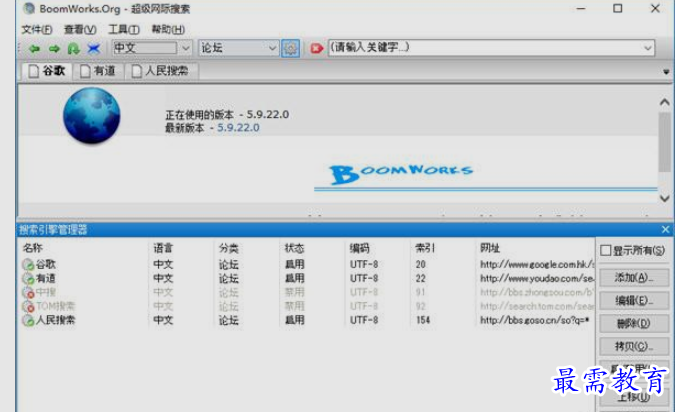Select the 中搜 engine name
Screen dimensions: 675x412
[46, 293]
